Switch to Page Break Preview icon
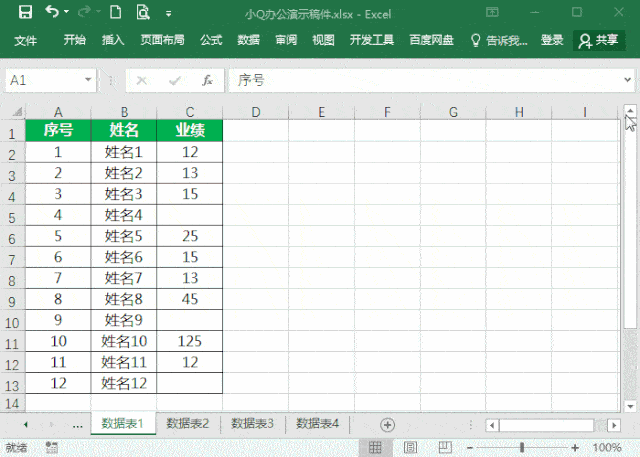Screen dimensions: 640x457 pos(445,448)
